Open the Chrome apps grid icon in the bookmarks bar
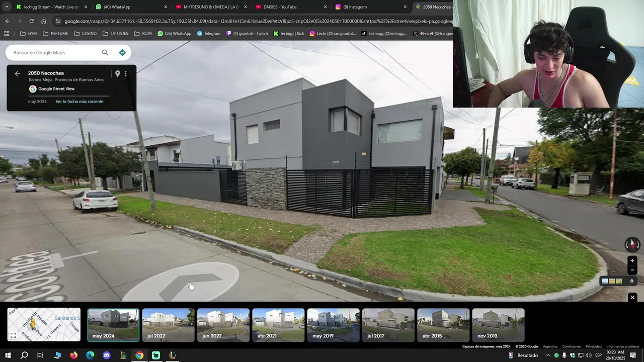The width and height of the screenshot is (644, 362). [7, 34]
